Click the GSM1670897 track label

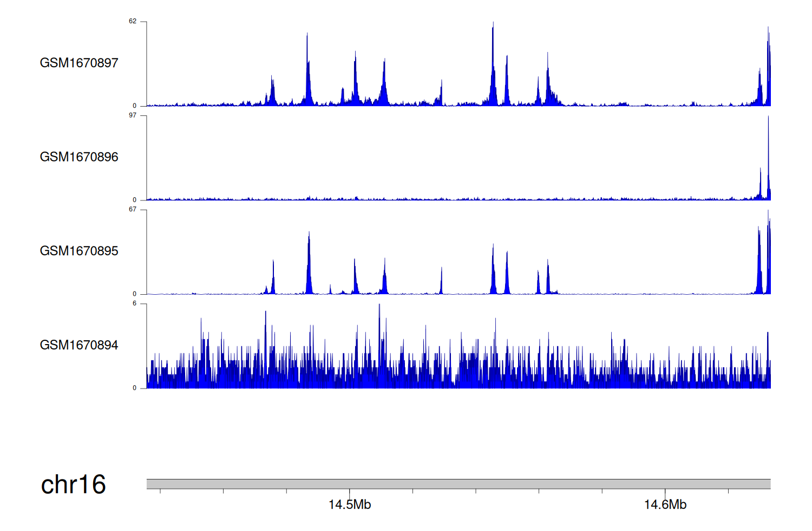tap(79, 63)
